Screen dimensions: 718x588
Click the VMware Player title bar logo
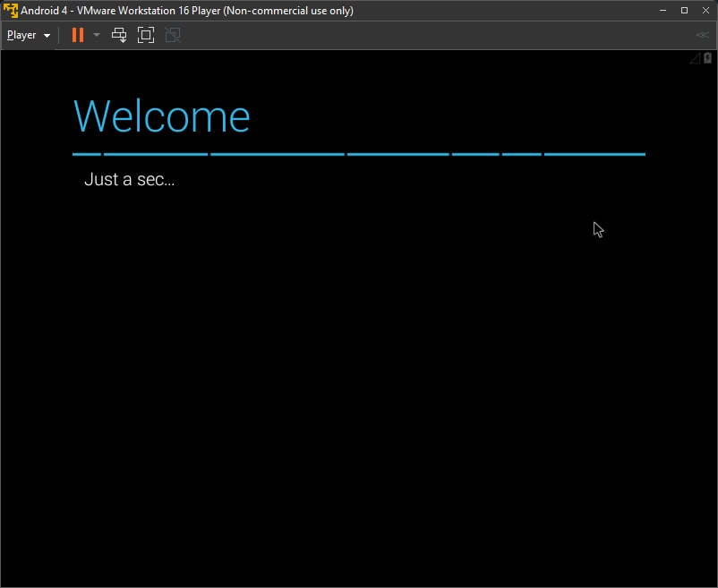pyautogui.click(x=10, y=11)
